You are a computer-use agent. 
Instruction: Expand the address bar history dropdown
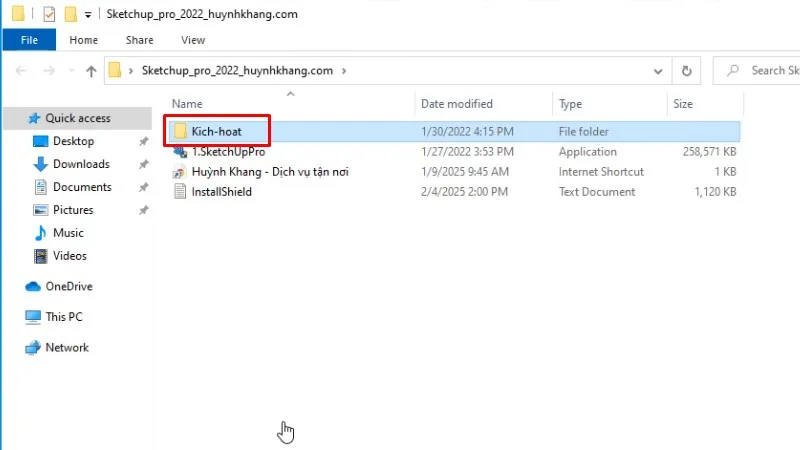tap(657, 71)
